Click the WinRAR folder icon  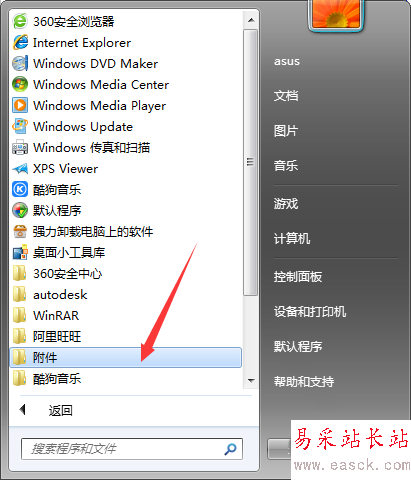pyautogui.click(x=19, y=316)
